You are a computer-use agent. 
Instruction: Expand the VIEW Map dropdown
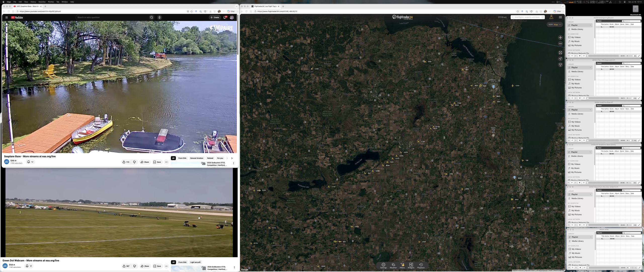coord(555,24)
